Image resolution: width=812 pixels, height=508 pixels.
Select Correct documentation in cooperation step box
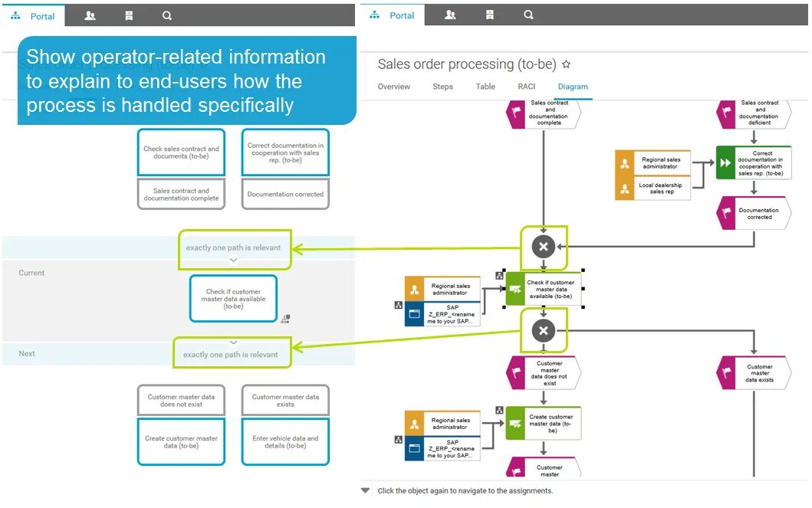coord(285,152)
